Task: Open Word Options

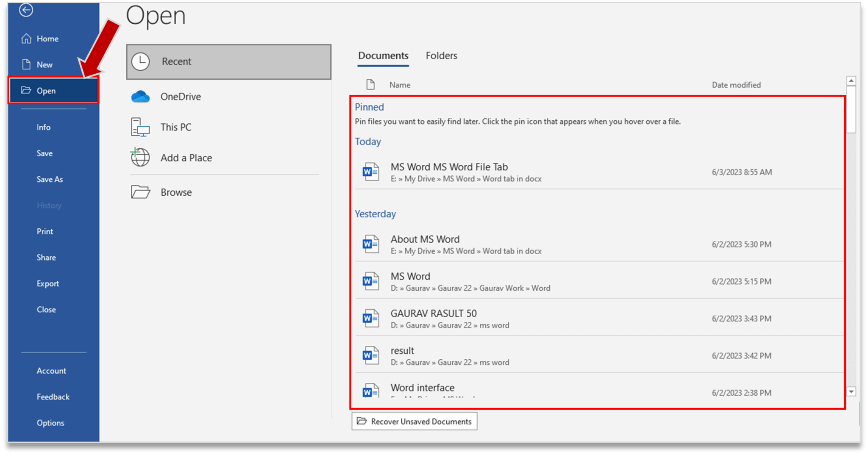Action: click(x=53, y=423)
